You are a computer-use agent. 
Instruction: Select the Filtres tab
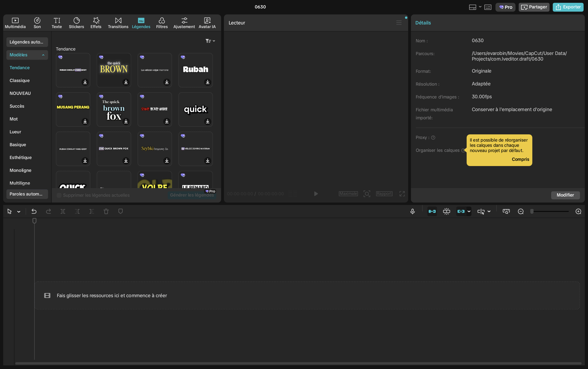(162, 23)
